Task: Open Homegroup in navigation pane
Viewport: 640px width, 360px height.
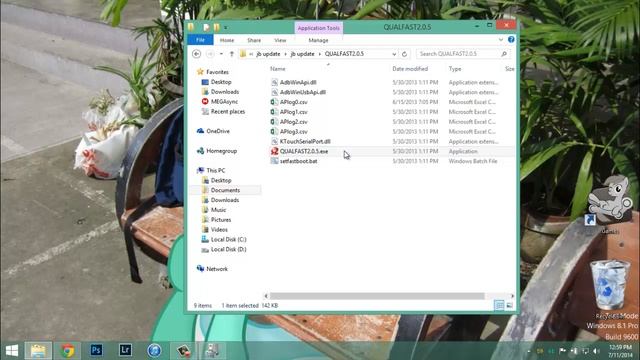Action: click(x=221, y=151)
